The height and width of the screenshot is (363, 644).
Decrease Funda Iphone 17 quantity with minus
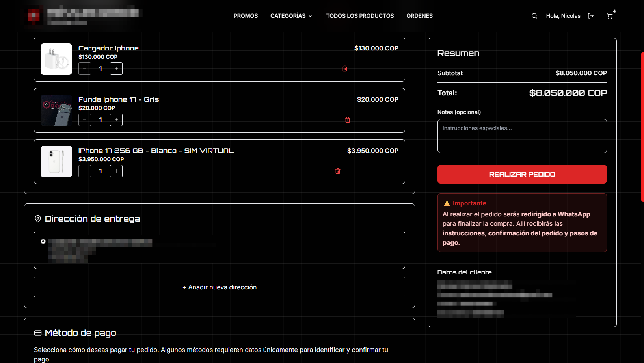(x=85, y=120)
